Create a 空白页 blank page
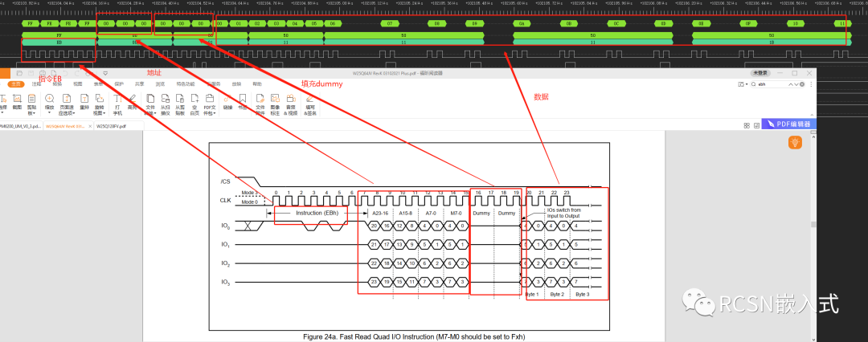The image size is (868, 342). click(x=194, y=104)
